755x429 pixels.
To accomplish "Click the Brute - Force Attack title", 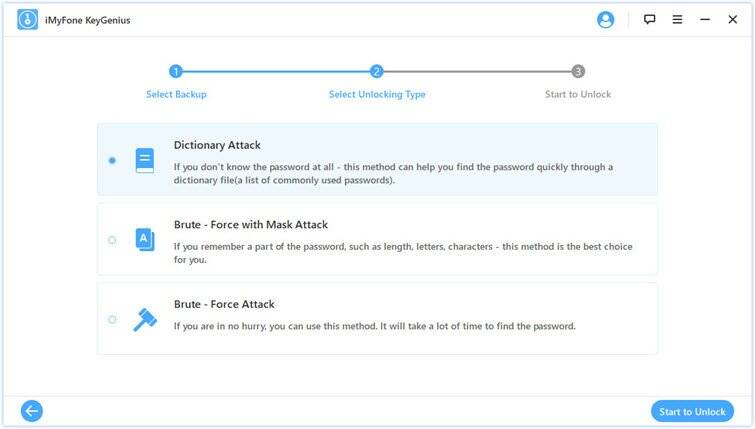I will tap(224, 304).
